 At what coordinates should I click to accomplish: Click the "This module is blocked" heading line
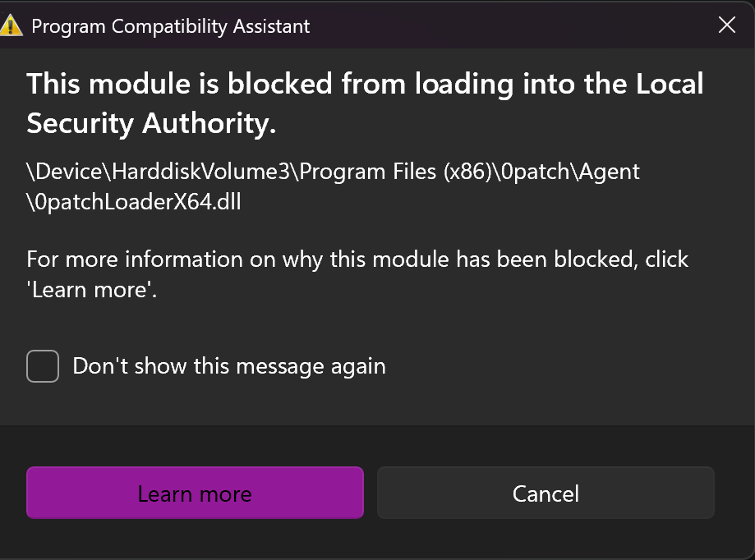[365, 84]
